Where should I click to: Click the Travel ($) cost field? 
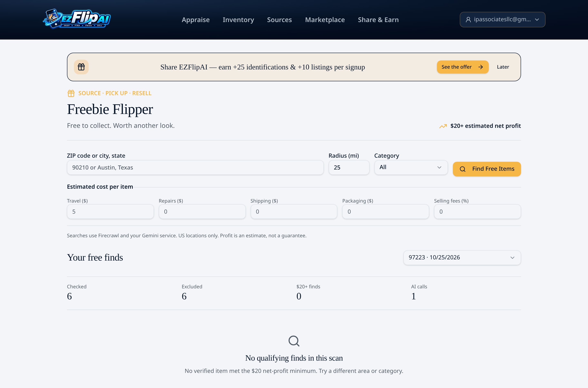(x=110, y=212)
